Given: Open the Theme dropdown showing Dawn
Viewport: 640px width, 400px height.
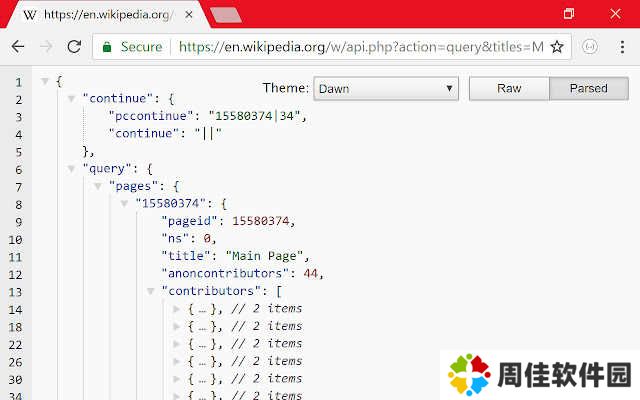Looking at the screenshot, I should (385, 88).
